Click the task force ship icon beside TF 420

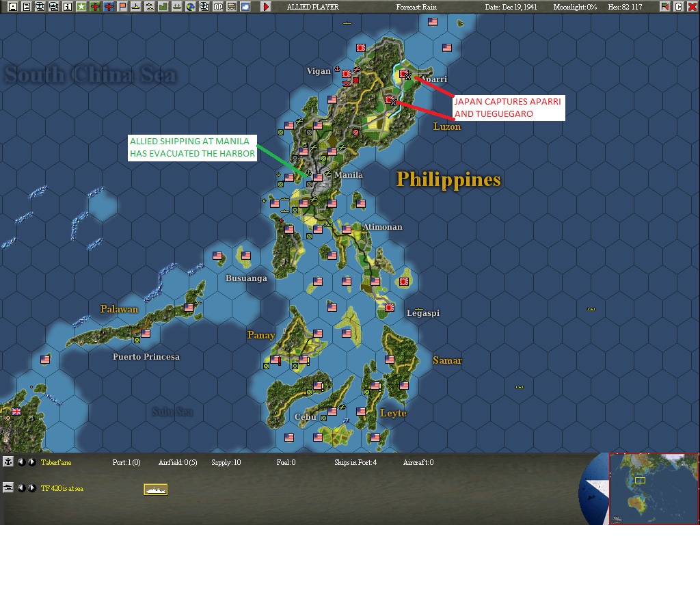(x=8, y=488)
